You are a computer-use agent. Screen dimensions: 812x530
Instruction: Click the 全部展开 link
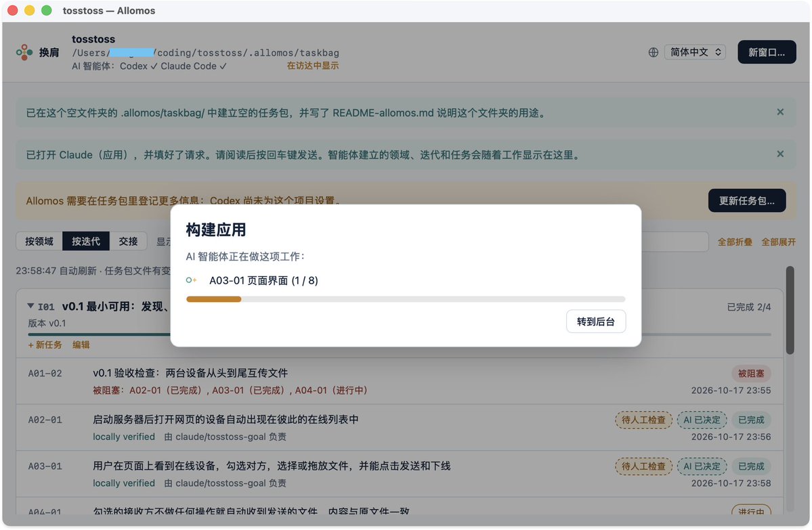click(x=778, y=242)
